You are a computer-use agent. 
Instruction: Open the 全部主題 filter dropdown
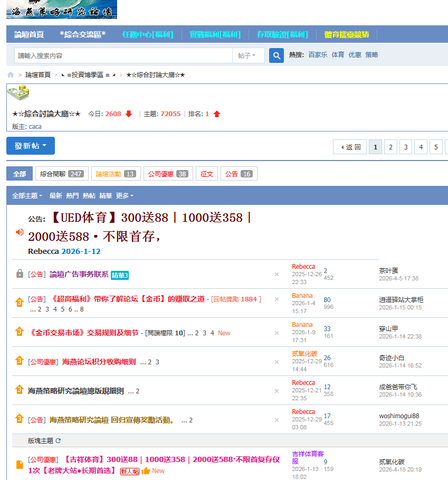pyautogui.click(x=27, y=195)
